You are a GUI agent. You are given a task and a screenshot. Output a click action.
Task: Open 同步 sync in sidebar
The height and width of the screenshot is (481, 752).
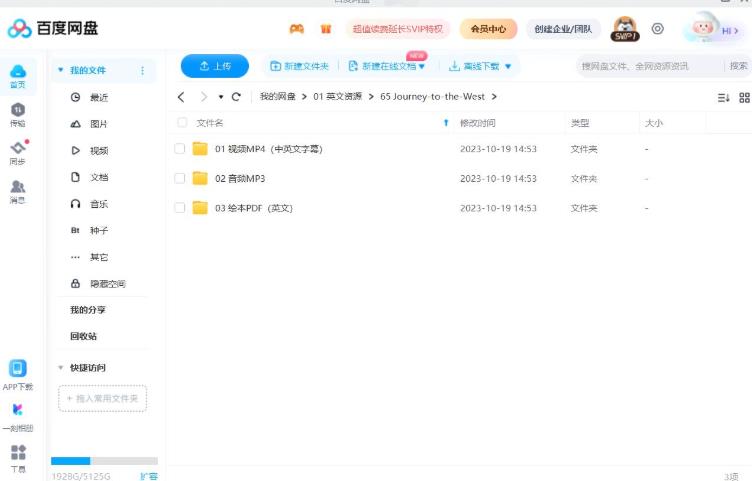point(18,153)
